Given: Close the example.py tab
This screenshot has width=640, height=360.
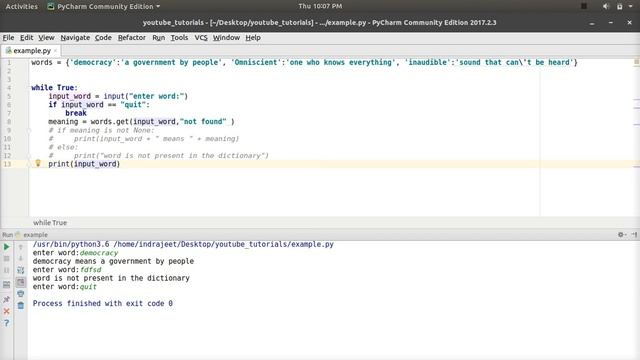Looking at the screenshot, I should 56,51.
